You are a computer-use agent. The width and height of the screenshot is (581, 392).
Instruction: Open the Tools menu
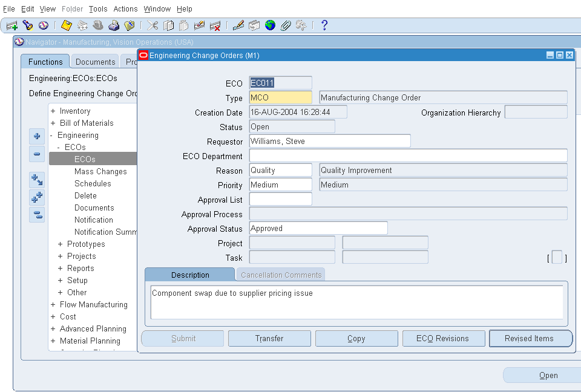(98, 8)
